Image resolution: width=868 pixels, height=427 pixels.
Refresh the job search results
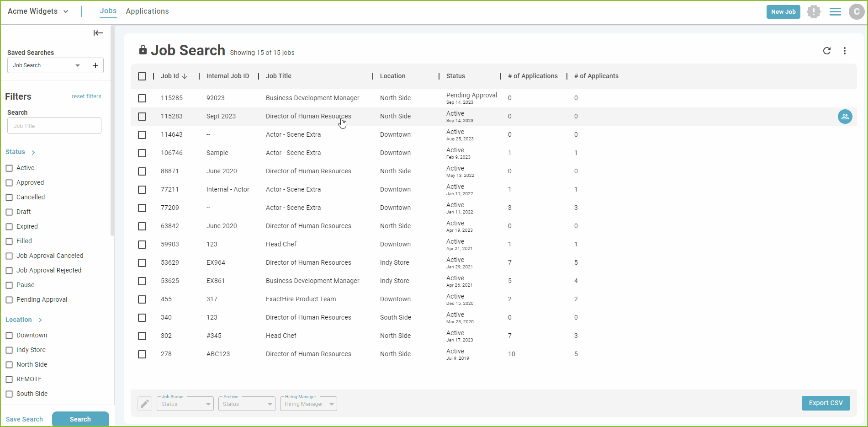click(827, 51)
